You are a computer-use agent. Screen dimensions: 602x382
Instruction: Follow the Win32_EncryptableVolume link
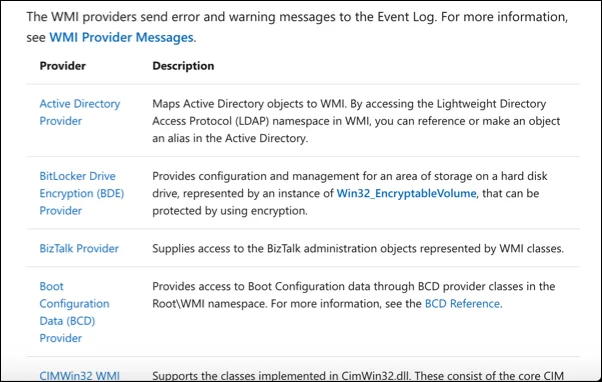coord(406,193)
